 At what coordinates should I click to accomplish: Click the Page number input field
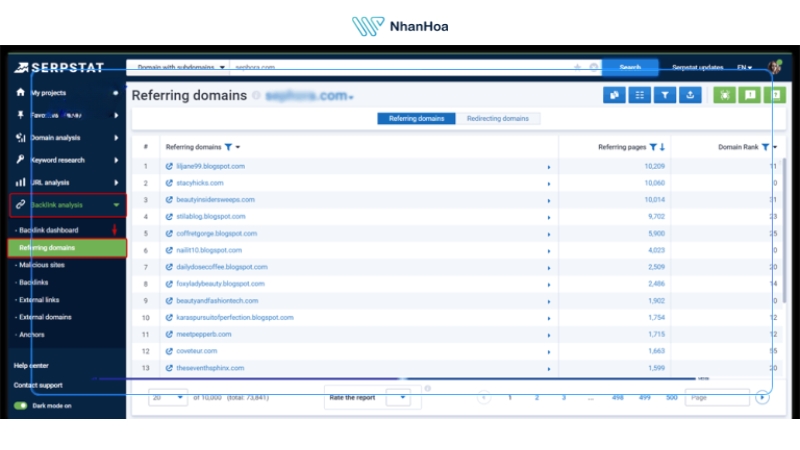(717, 397)
